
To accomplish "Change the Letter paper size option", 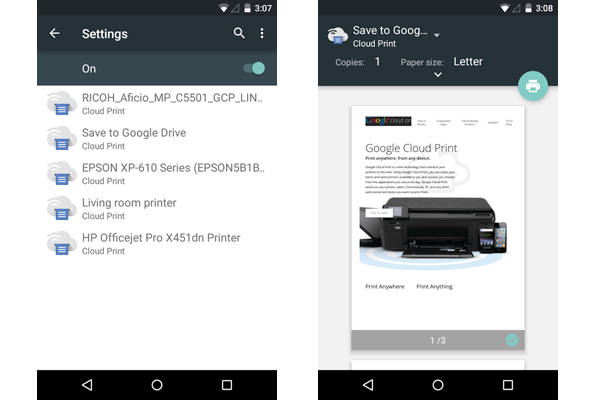I will (468, 62).
